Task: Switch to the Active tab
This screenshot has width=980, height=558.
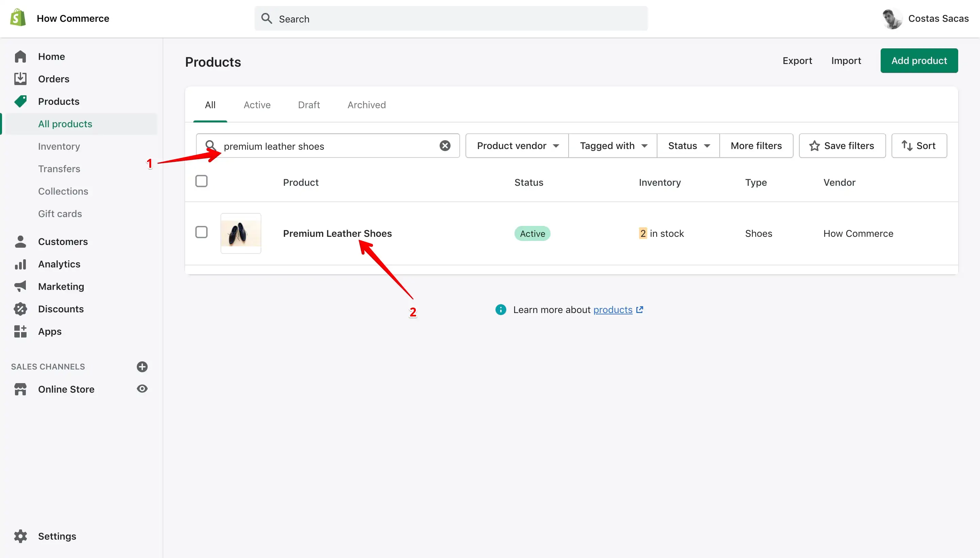Action: [257, 105]
